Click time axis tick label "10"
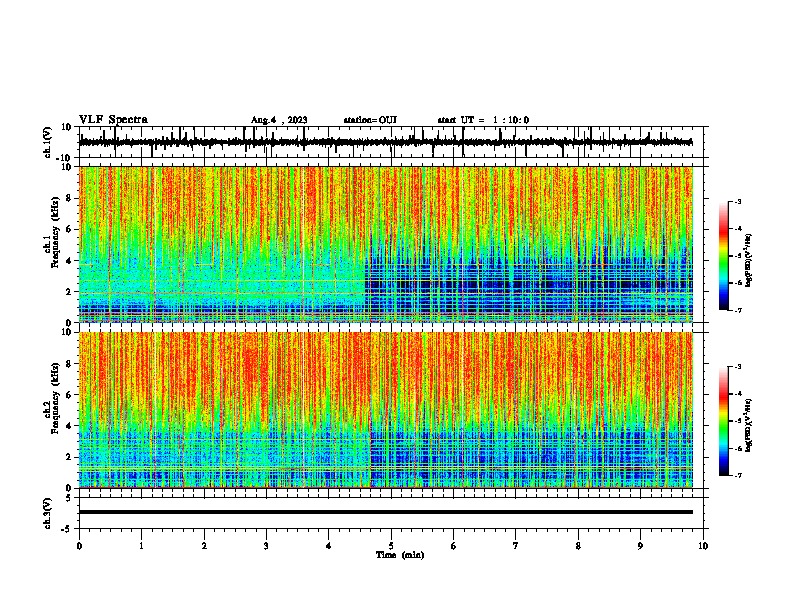Viewport: 792px width, 612px height. [703, 546]
